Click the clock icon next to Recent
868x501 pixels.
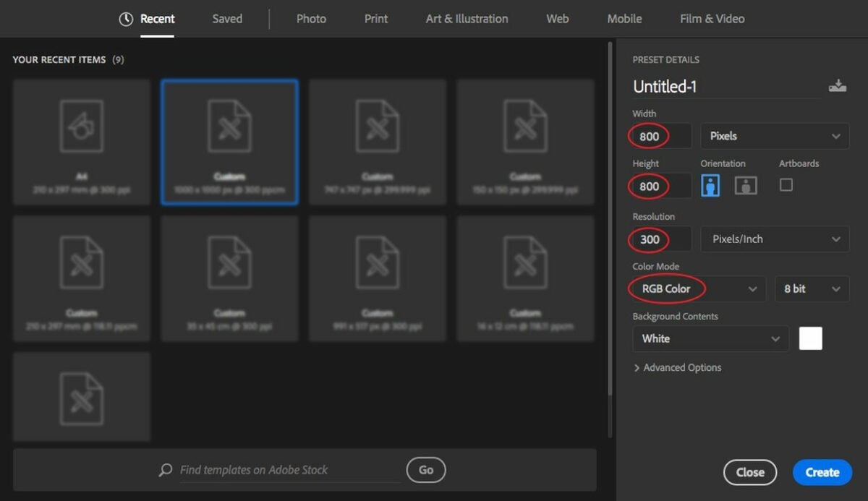pos(126,19)
